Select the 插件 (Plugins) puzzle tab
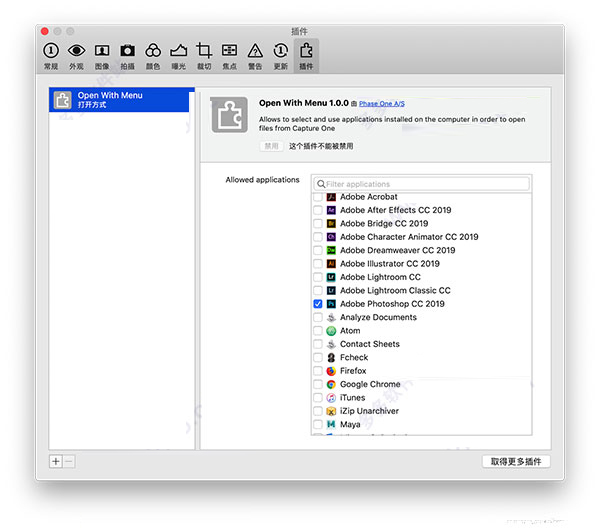This screenshot has width=600, height=528. (x=306, y=56)
